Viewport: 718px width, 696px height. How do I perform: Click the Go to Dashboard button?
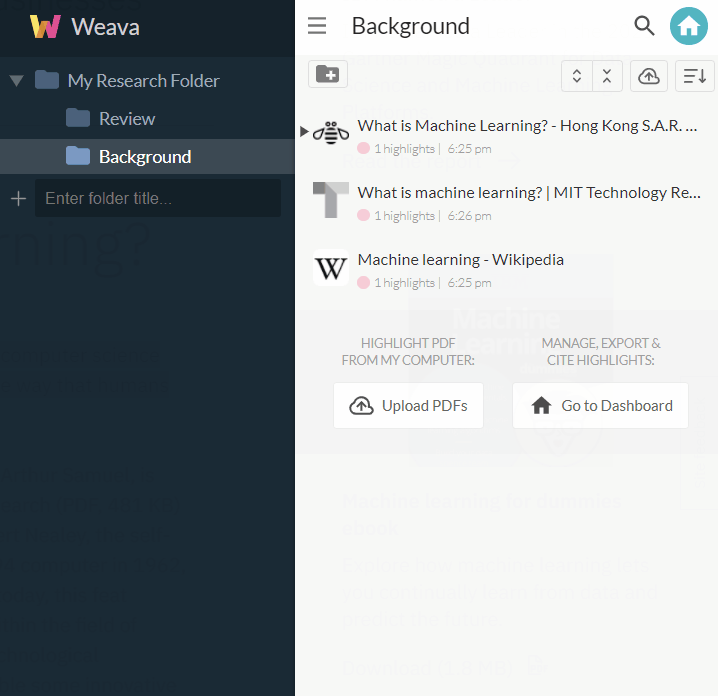point(600,406)
